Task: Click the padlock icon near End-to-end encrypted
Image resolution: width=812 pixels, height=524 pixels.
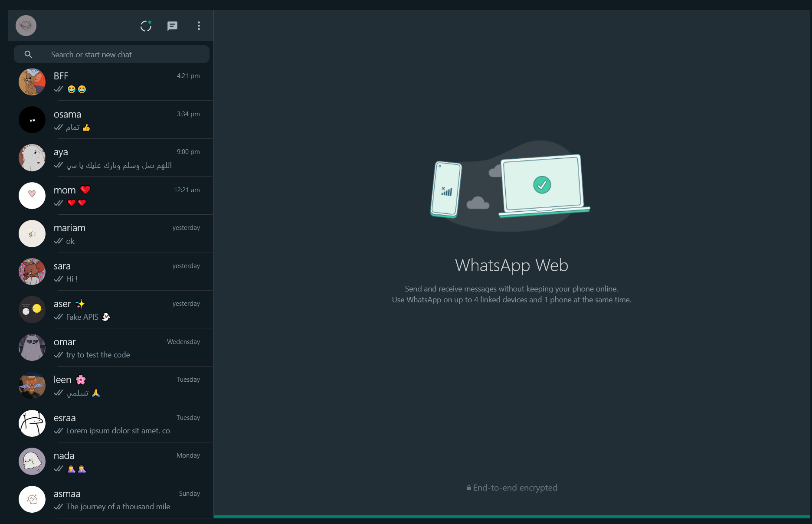Action: [x=469, y=488]
